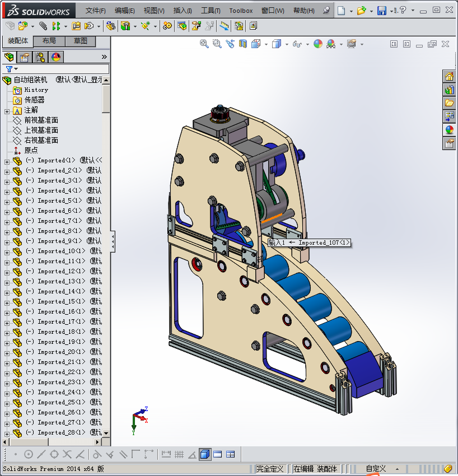Viewport: 458px width, 476px height.
Task: Open the Design Library task pane icon
Action: coord(449,90)
